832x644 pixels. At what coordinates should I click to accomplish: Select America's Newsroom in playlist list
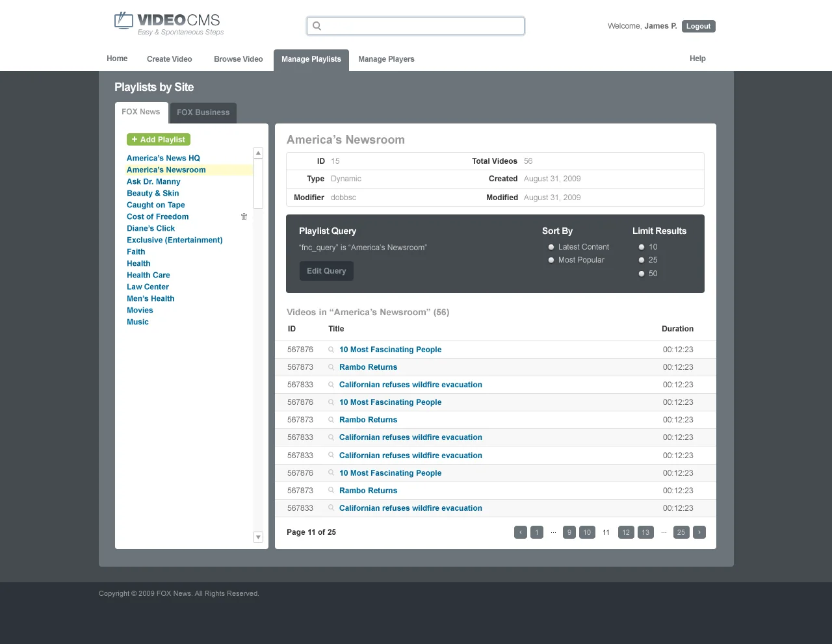click(166, 170)
